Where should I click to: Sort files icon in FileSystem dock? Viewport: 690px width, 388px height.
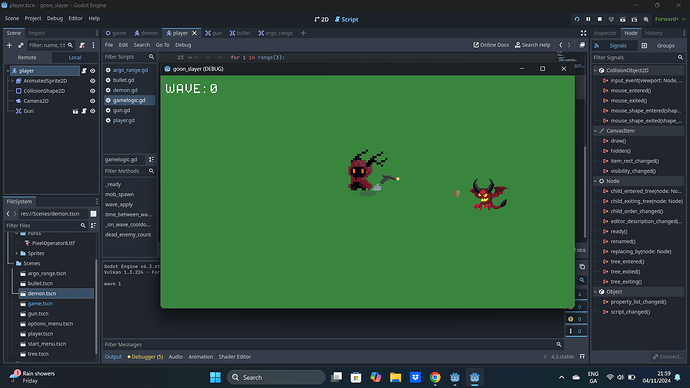93,225
